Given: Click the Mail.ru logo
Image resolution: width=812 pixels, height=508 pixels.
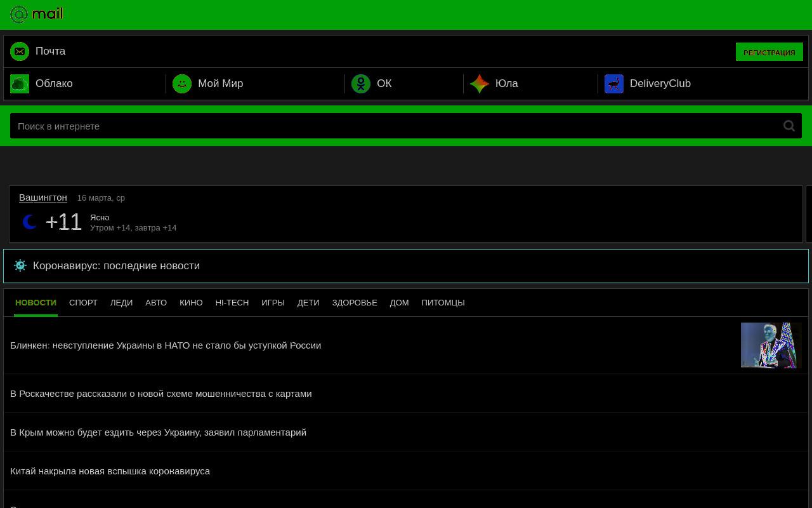Looking at the screenshot, I should coord(37,14).
